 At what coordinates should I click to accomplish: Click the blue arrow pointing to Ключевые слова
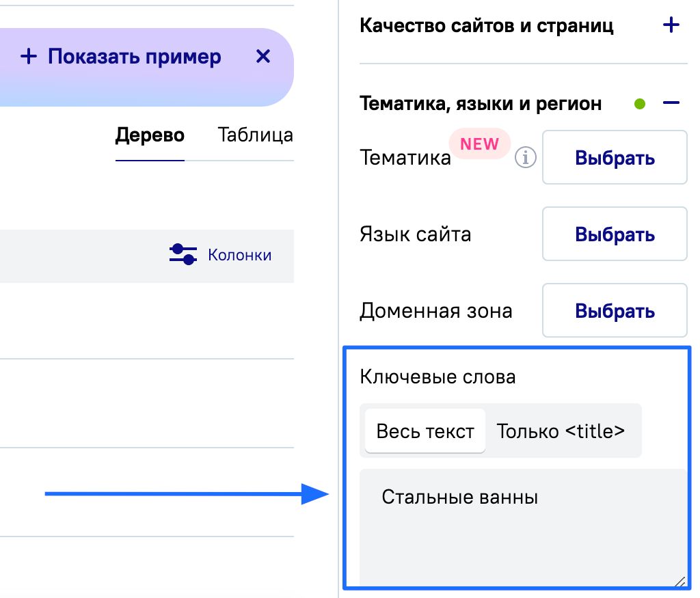[185, 493]
